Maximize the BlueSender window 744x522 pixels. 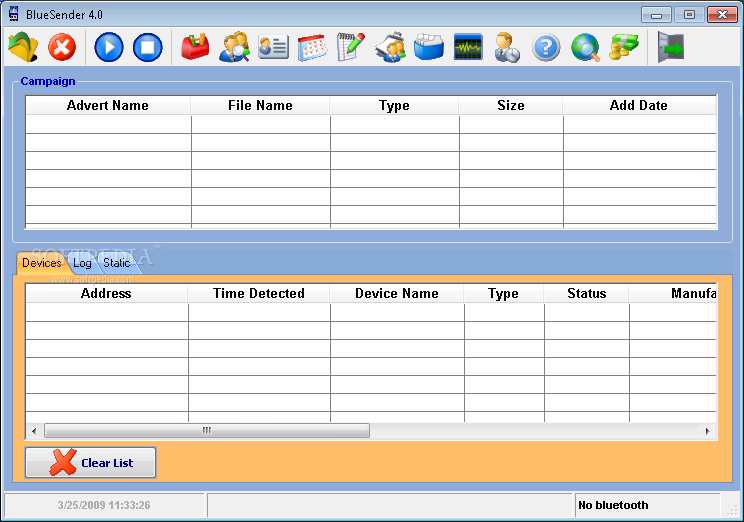[x=689, y=15]
